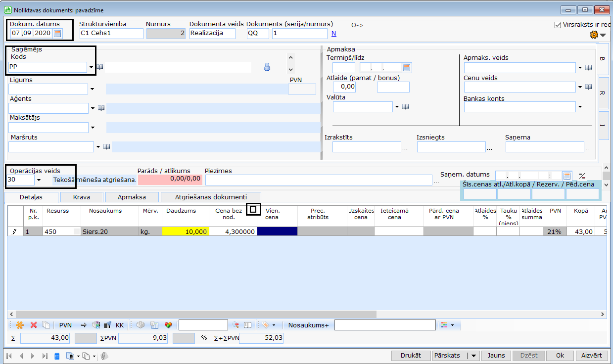Expand the Maksātājs dropdown
The width and height of the screenshot is (613, 364).
tap(92, 128)
